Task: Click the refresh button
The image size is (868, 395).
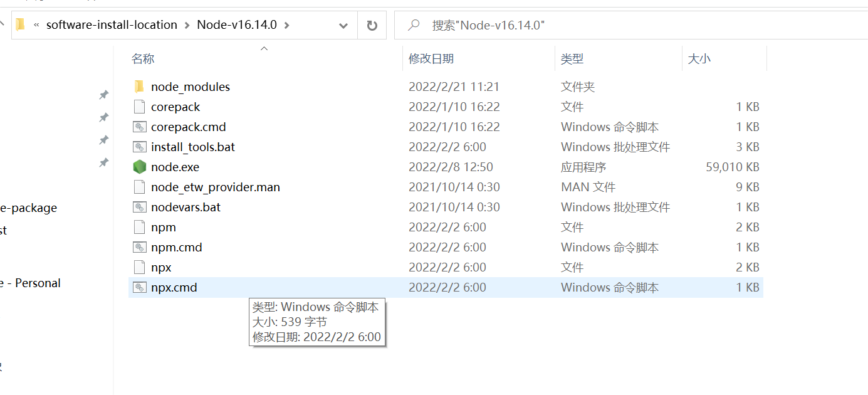Action: pos(372,25)
